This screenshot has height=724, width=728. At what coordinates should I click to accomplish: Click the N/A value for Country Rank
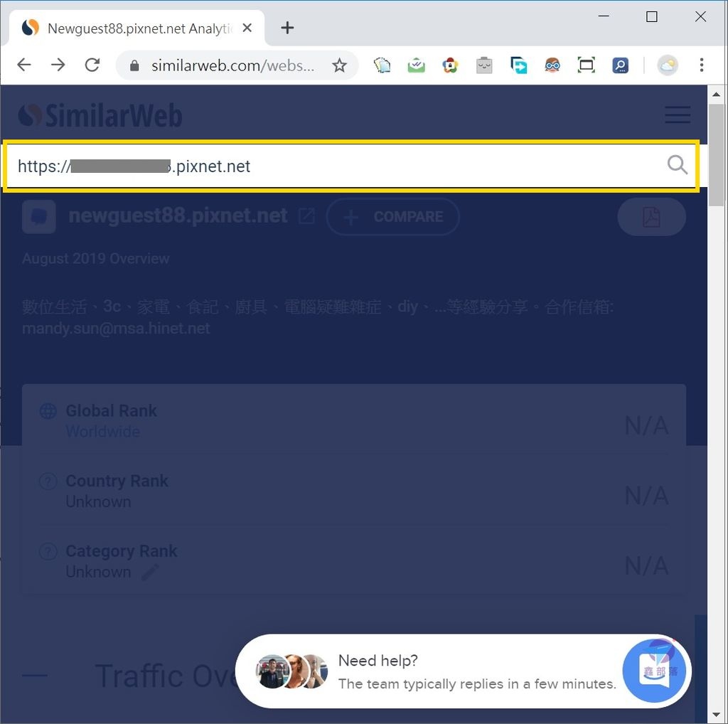(x=646, y=496)
